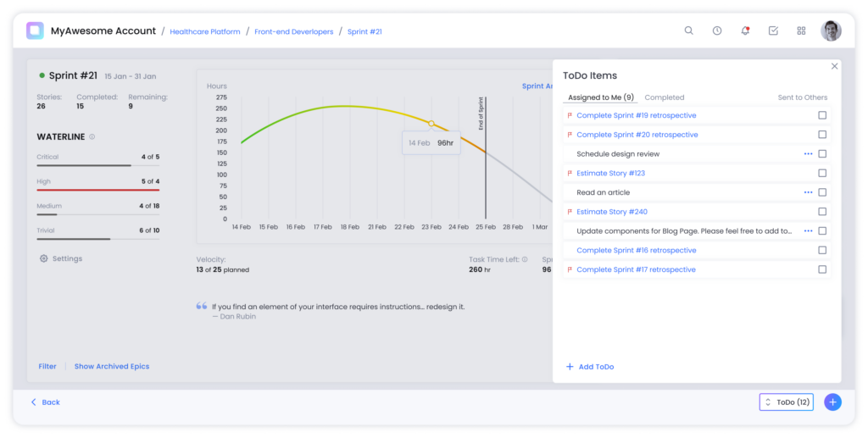868x438 pixels.
Task: Click the search magnifier icon in header
Action: point(688,30)
